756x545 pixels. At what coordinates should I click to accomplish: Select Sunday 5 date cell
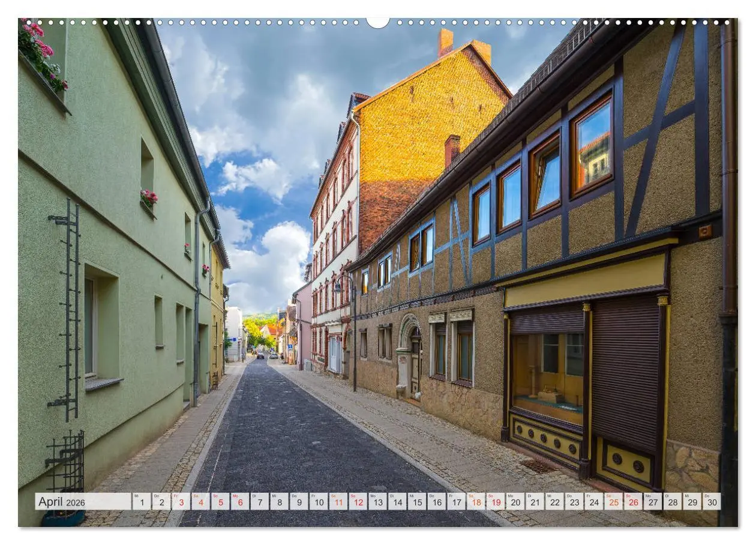220,502
